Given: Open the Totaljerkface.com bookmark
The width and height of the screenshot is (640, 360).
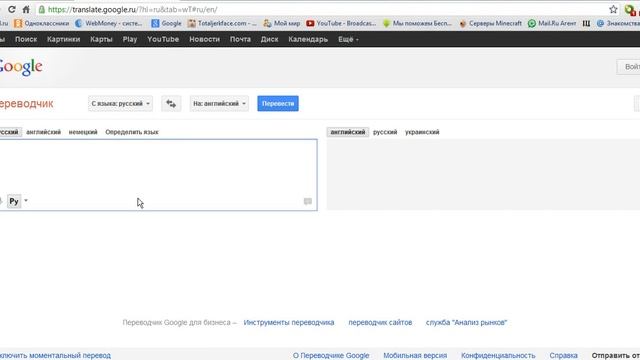Looking at the screenshot, I should (x=222, y=24).
